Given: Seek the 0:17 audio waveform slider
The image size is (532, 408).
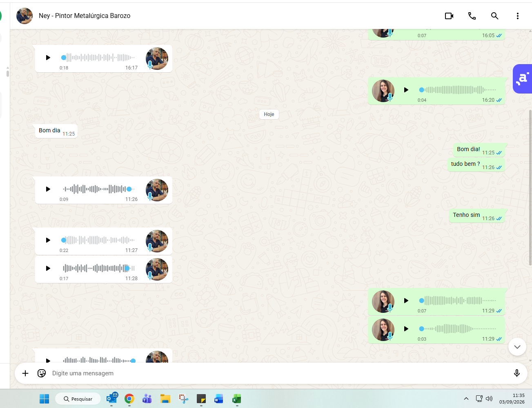Looking at the screenshot, I should [x=99, y=268].
